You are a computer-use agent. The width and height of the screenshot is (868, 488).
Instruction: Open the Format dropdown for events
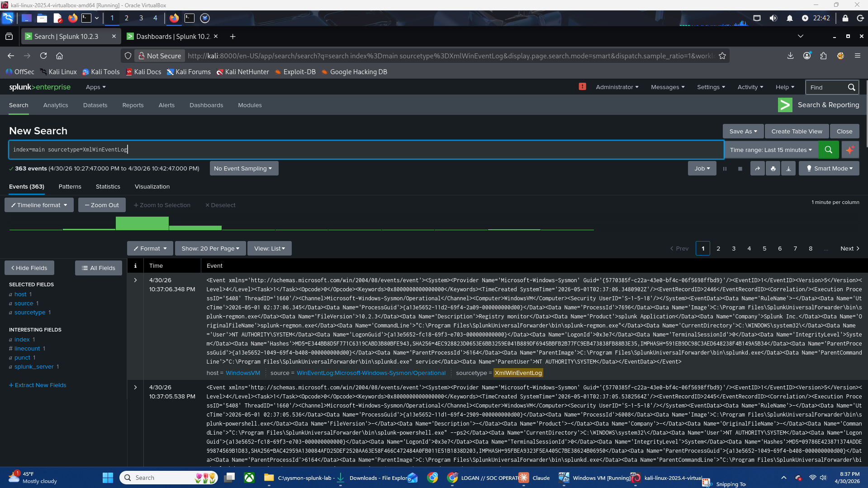click(x=150, y=248)
